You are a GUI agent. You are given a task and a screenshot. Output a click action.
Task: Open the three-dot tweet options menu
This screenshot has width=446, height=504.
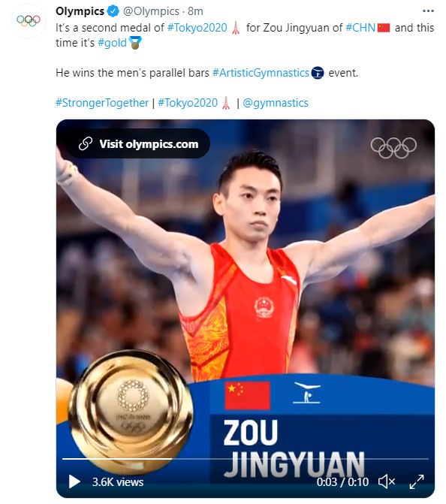(428, 11)
